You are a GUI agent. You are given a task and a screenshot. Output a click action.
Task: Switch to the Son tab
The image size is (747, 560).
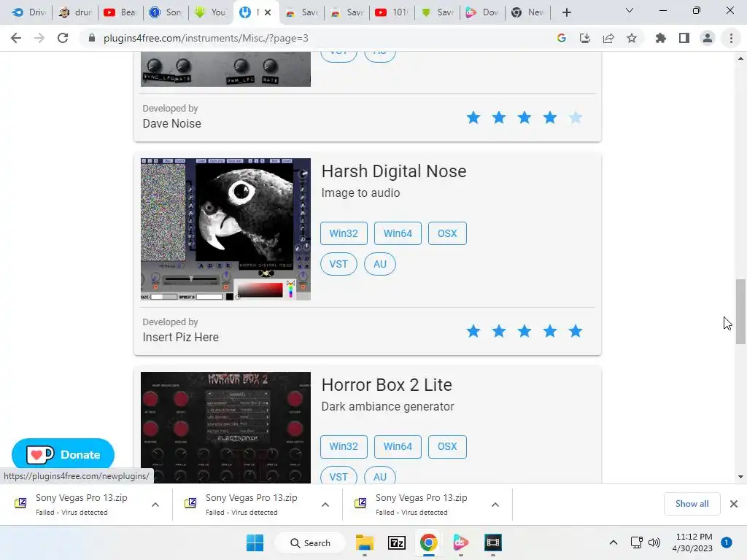(166, 12)
